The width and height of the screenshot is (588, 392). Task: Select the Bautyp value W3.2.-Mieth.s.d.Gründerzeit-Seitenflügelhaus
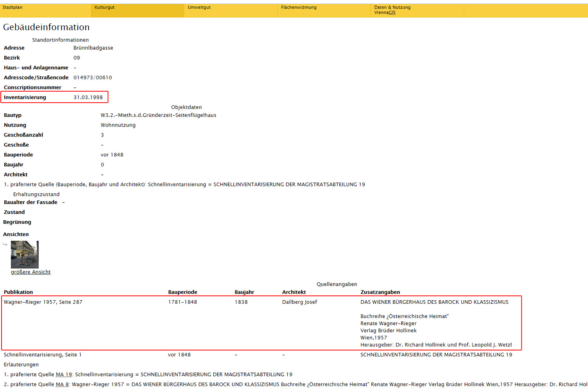(158, 115)
